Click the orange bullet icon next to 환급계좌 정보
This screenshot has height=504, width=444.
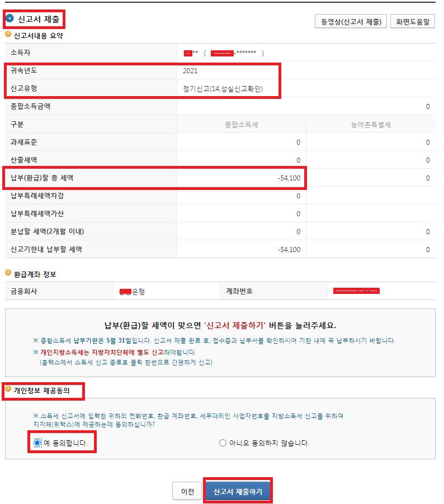[x=8, y=273]
